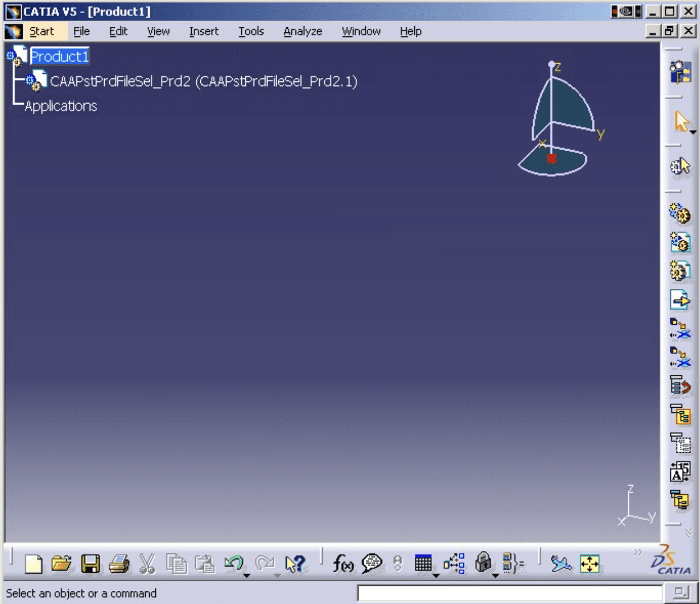Viewport: 700px width, 604px height.
Task: Create a new document
Action: tap(34, 564)
